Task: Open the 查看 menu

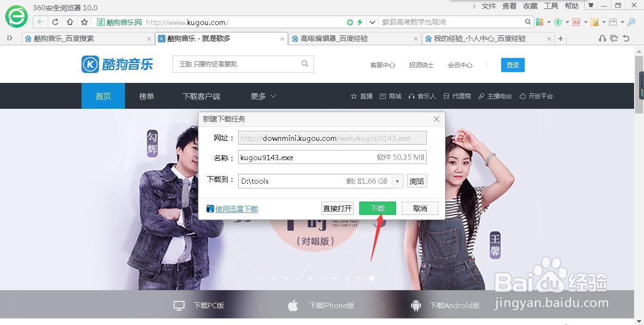Action: coord(510,6)
